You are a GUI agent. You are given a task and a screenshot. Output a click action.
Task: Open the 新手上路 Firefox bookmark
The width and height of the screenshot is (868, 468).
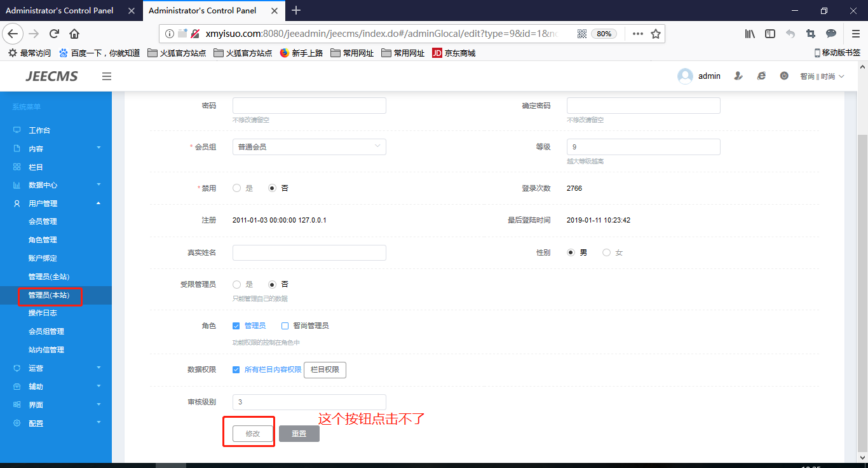(301, 53)
